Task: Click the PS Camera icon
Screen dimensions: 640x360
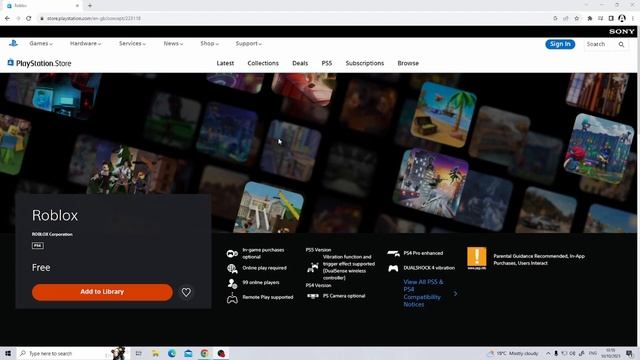Action: (313, 296)
